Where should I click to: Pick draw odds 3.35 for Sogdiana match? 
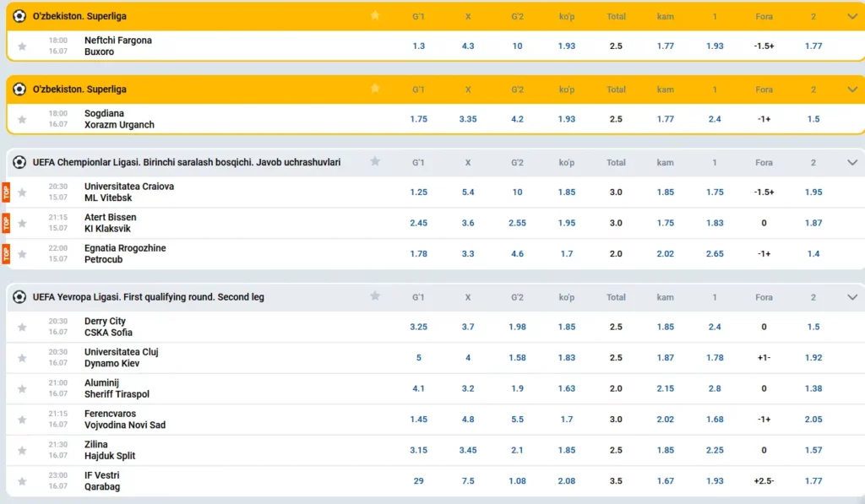coord(468,119)
